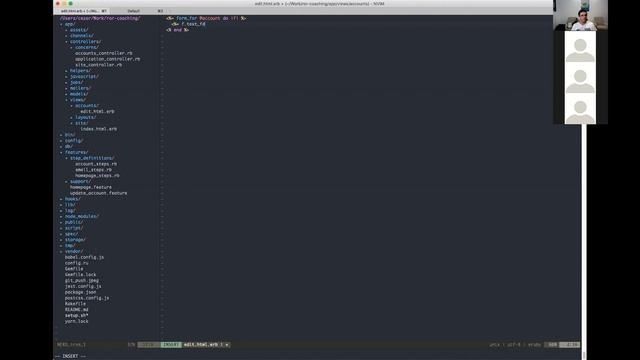The image size is (640, 360).
Task: Open git_push.jpeg file
Action: (82, 280)
